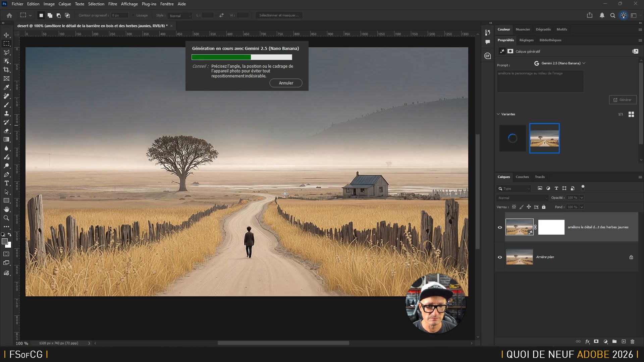Screen dimensions: 644x362
Task: Select the Zoom tool in toolbar
Action: (x=6, y=218)
